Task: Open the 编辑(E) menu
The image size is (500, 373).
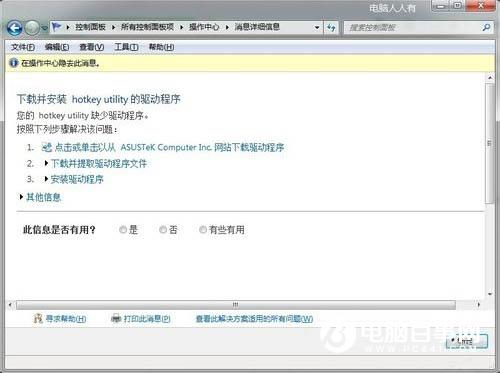Action: tap(57, 47)
